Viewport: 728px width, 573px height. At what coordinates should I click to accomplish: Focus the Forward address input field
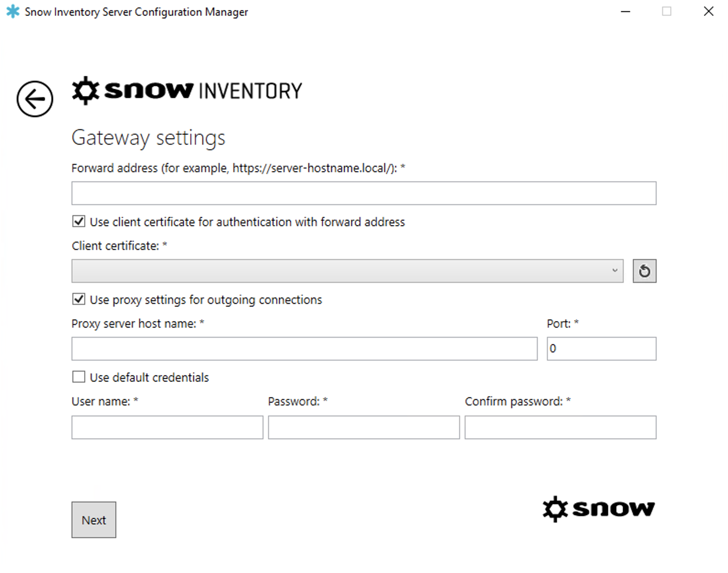364,193
